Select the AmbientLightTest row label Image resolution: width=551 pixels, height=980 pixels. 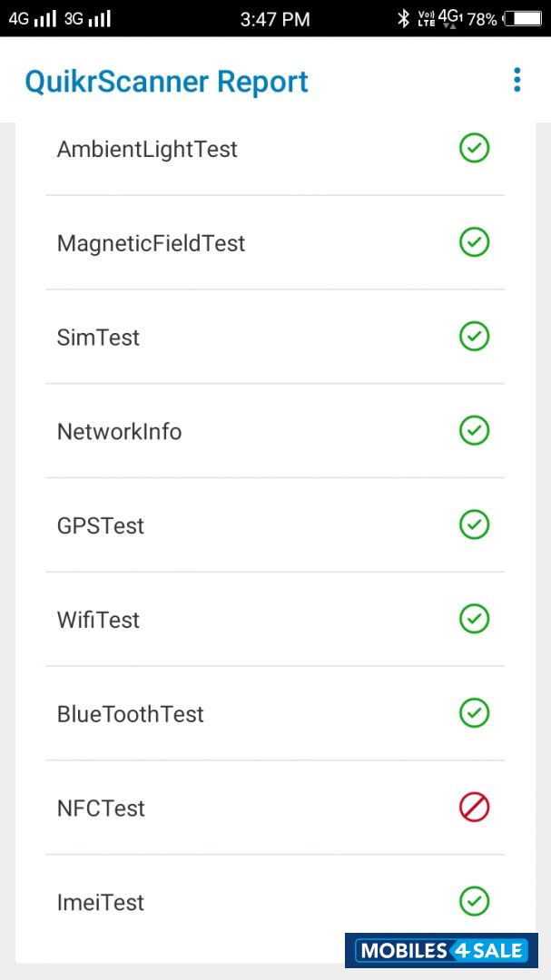coord(147,149)
